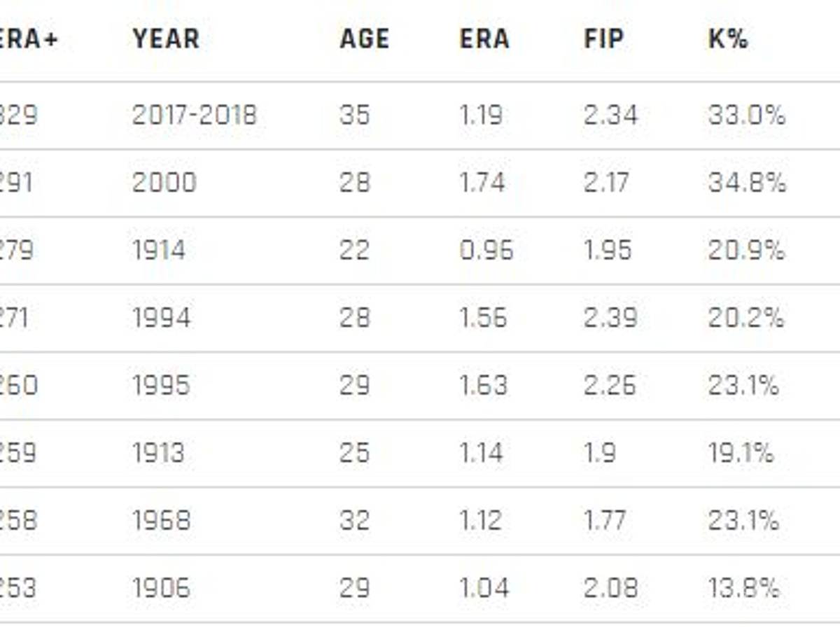Screen dimensions: 840x630
Task: Click the YEAR column header
Action: pyautogui.click(x=166, y=39)
